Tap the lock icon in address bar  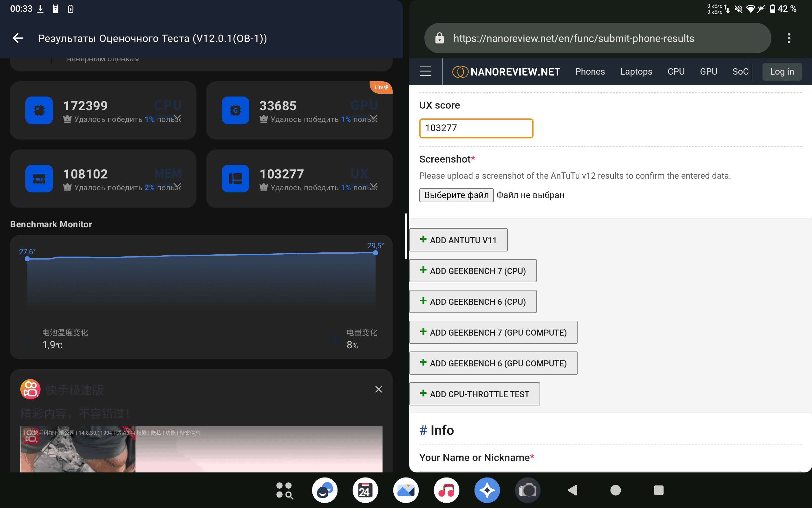pos(439,38)
